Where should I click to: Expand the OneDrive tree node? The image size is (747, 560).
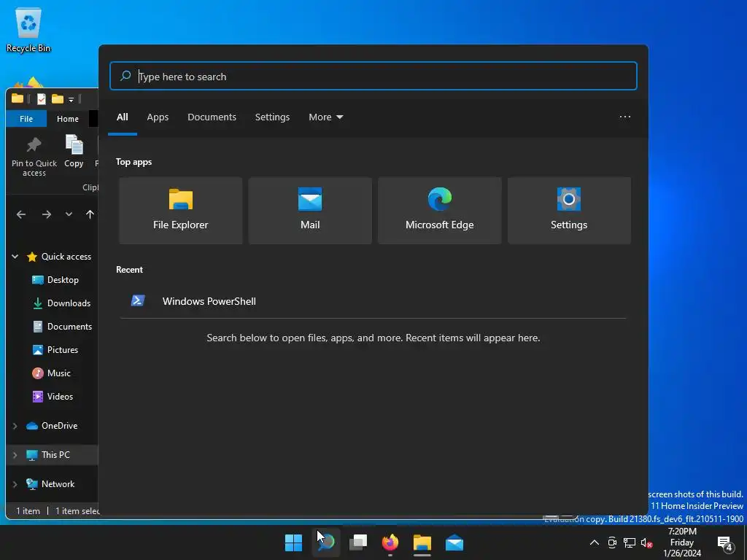15,426
